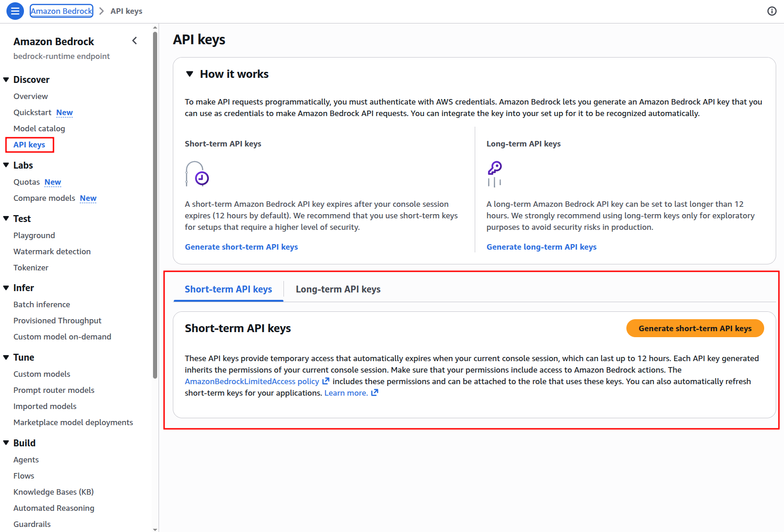Open Watermark detection in the sidebar
The height and width of the screenshot is (532, 784).
[52, 251]
